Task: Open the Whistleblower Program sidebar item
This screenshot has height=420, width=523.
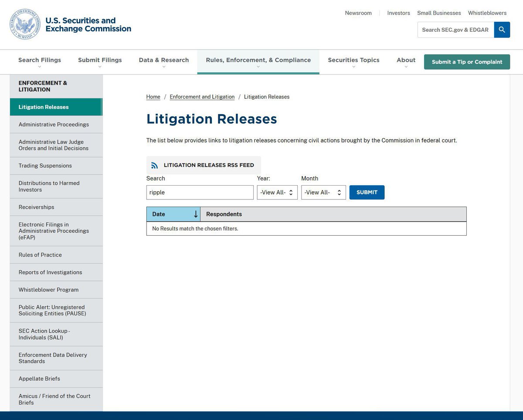Action: point(48,289)
